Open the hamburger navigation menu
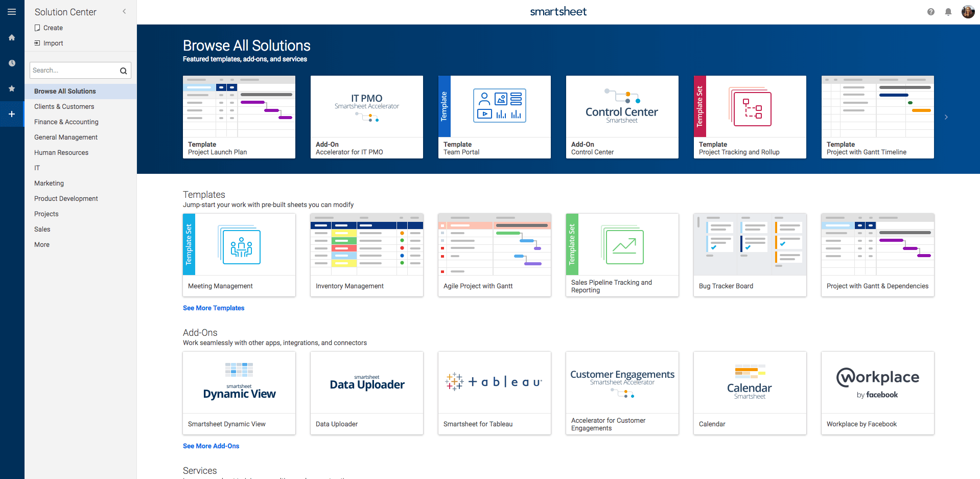This screenshot has height=479, width=980. [12, 11]
